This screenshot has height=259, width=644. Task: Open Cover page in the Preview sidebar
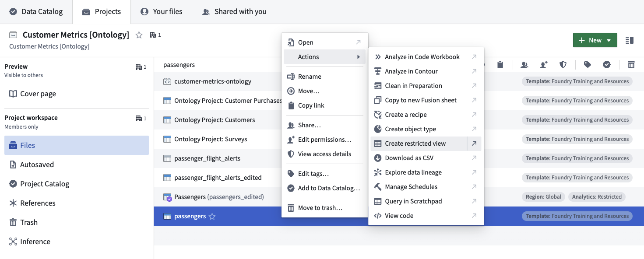pyautogui.click(x=77, y=94)
